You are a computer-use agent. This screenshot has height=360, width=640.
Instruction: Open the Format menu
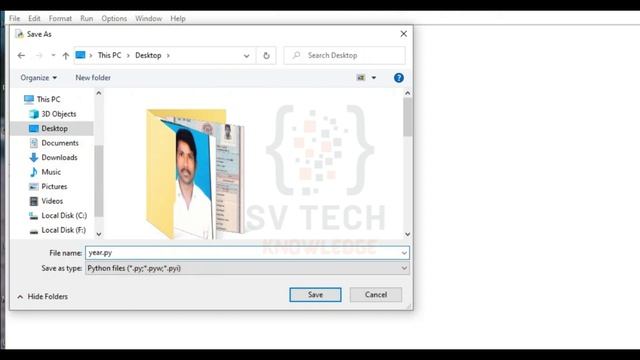(x=60, y=18)
